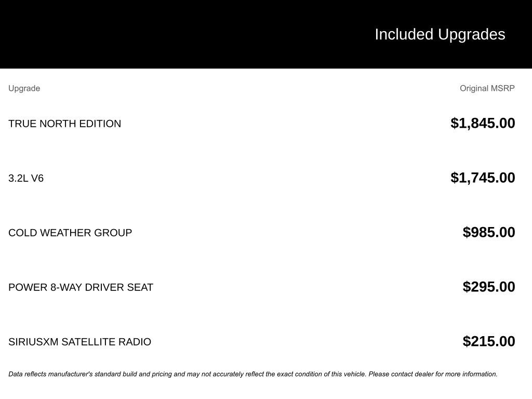Click the $1,745.00 price
Viewport: 532px width, 399px height.
(x=483, y=178)
